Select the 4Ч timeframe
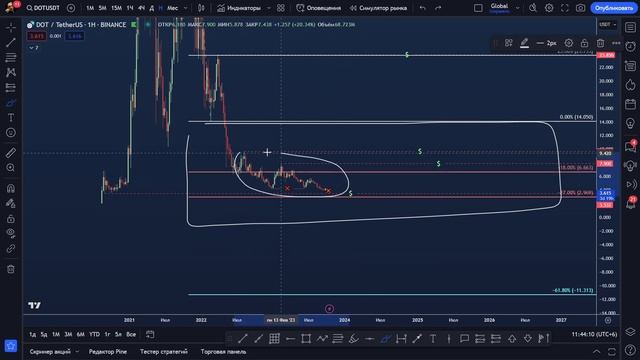The image size is (640, 360). tap(141, 8)
